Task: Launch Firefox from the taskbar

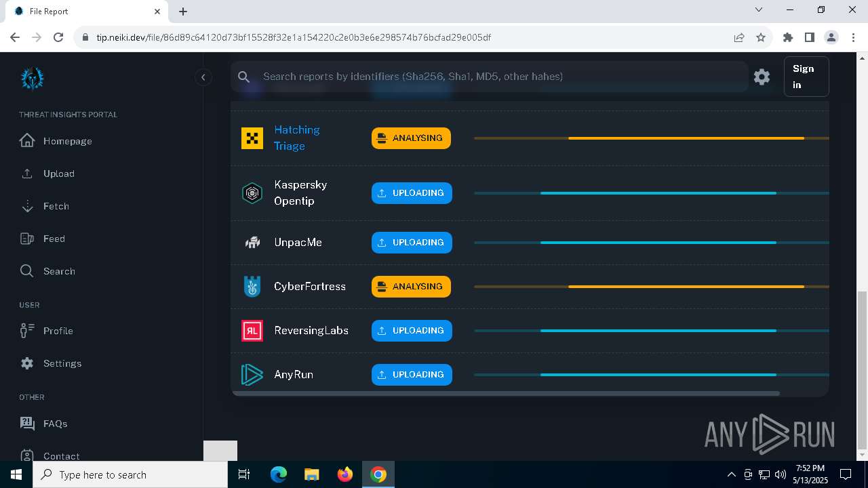Action: tap(345, 474)
